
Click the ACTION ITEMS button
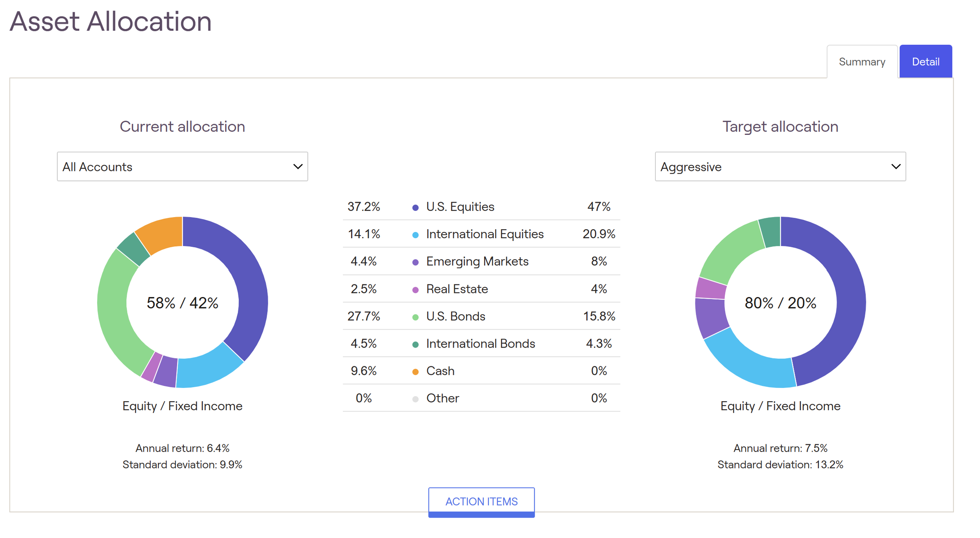(x=481, y=502)
